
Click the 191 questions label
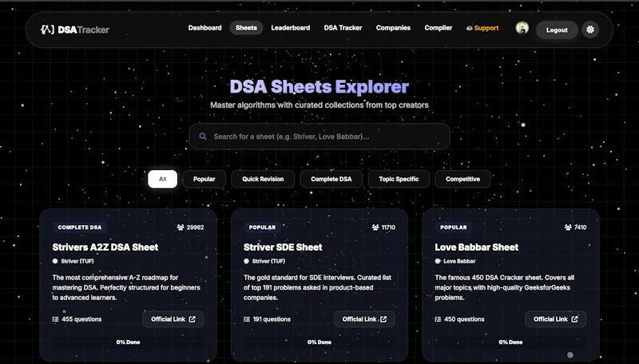pos(272,319)
